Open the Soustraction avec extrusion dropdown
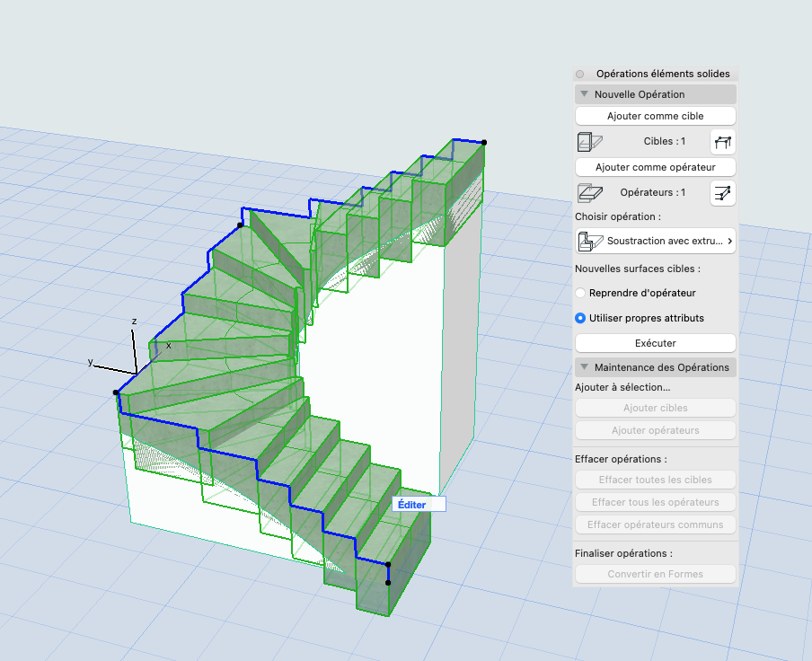This screenshot has height=661, width=812. [x=656, y=242]
